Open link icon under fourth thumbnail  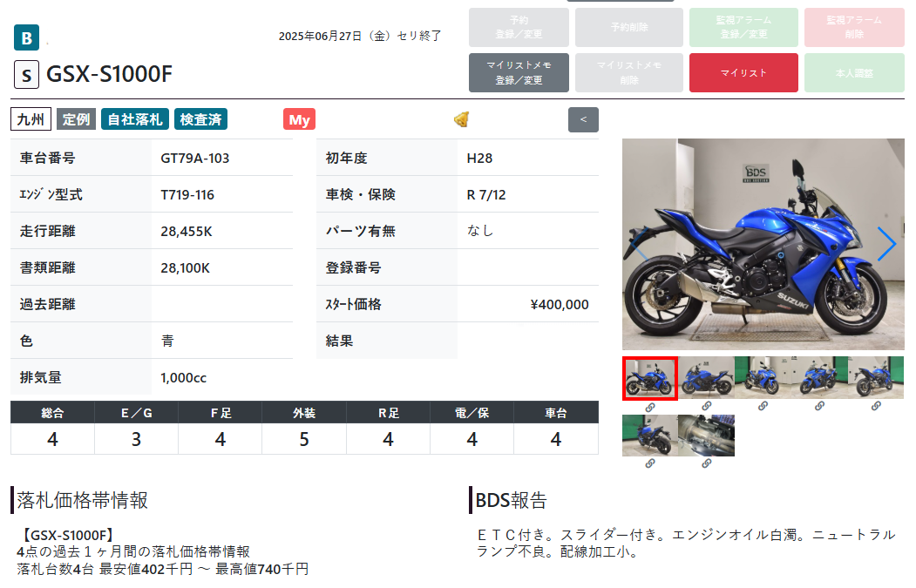point(819,405)
